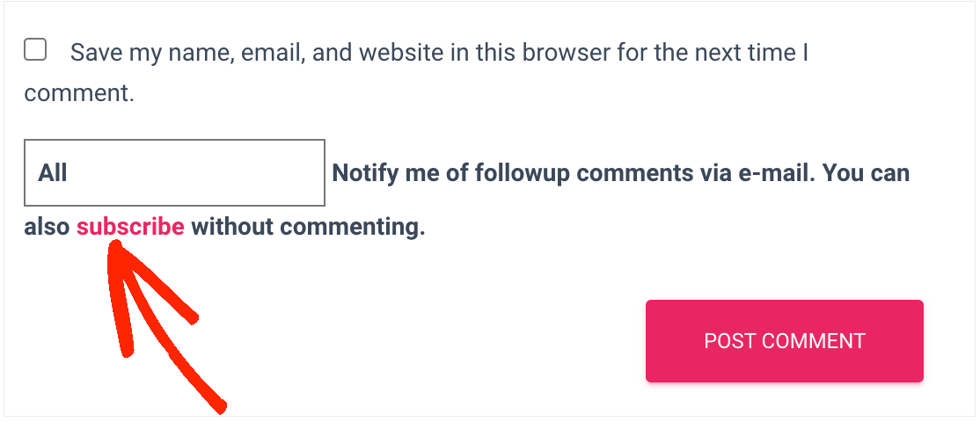Image resolution: width=980 pixels, height=422 pixels.
Task: Click the 'comment.' text on the second line
Action: coord(79,93)
